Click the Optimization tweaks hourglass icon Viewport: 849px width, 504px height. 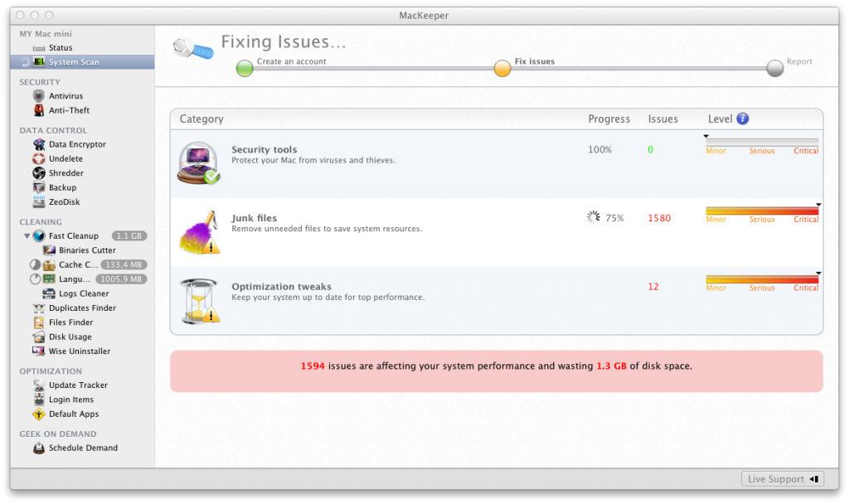pos(200,301)
